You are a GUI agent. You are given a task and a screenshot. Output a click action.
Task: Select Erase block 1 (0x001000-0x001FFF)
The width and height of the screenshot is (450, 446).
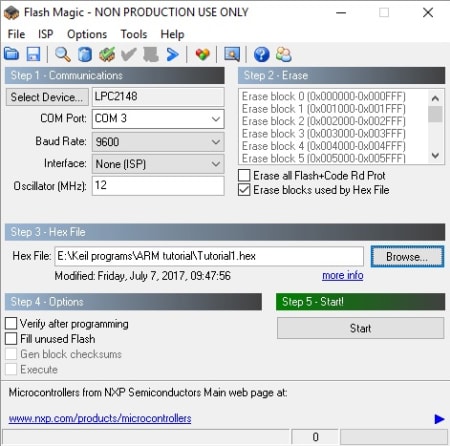click(324, 109)
